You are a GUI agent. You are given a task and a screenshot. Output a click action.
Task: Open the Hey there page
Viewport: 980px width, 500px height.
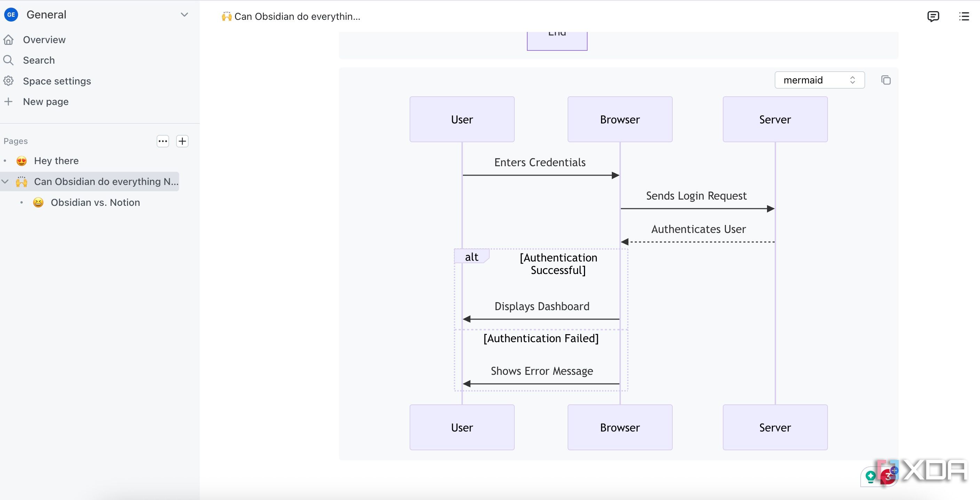[x=56, y=161]
